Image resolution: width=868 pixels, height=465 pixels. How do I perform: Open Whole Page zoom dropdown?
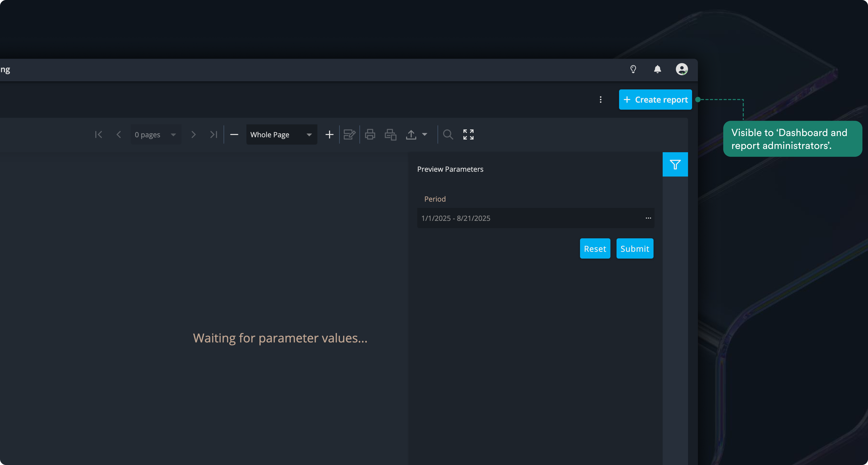click(x=282, y=135)
